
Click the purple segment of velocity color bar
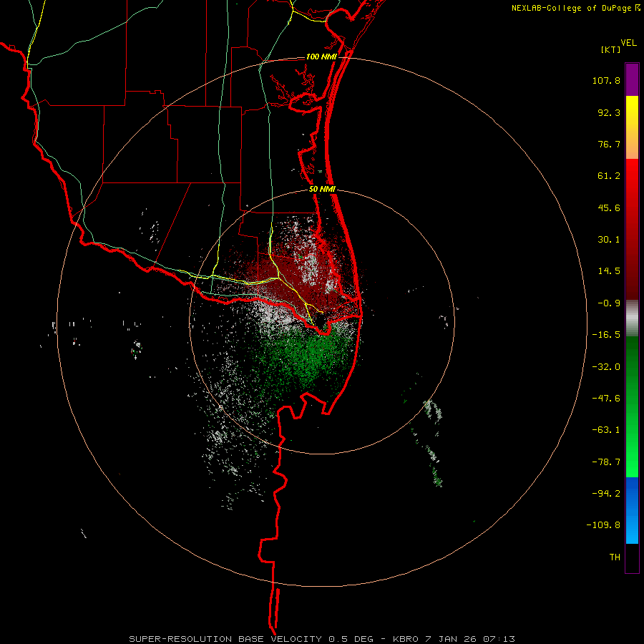[632, 79]
